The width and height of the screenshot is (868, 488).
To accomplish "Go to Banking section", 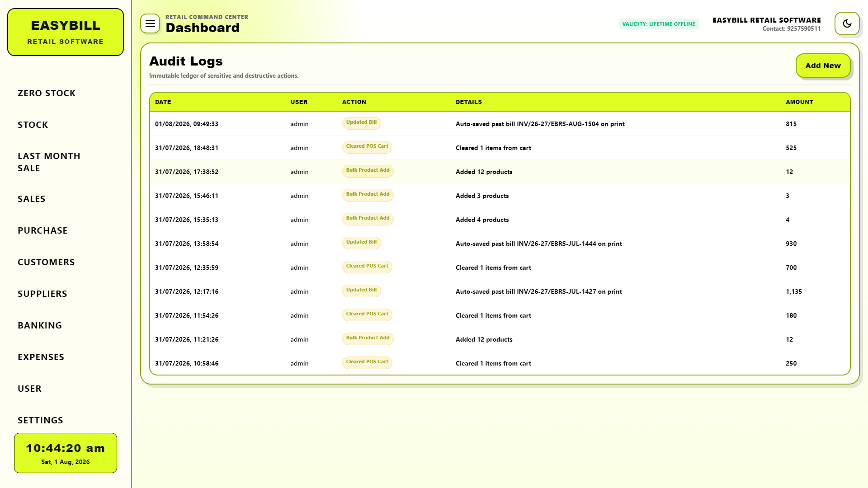I will 40,325.
